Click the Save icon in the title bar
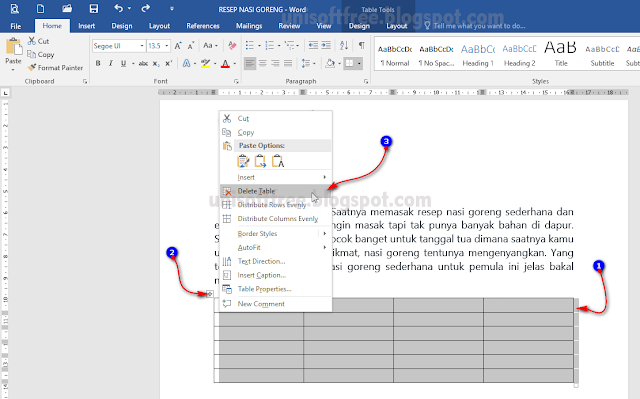 click(x=93, y=9)
